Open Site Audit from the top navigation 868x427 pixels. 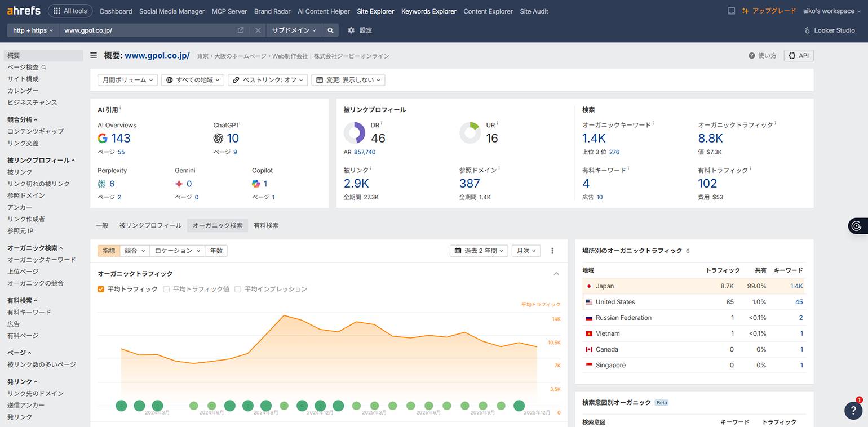tap(533, 11)
